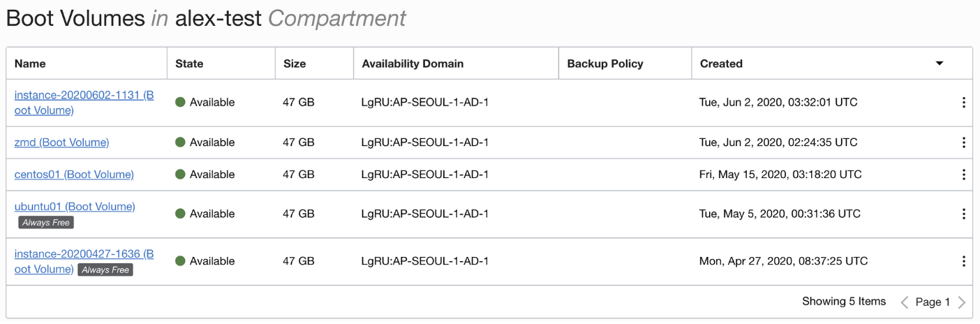Click the State column header
The image size is (980, 324).
coord(189,64)
